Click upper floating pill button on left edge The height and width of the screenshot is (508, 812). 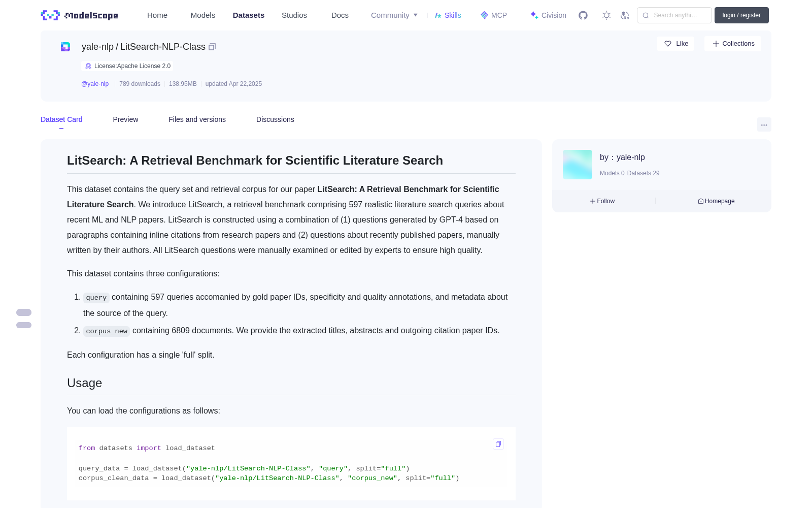pyautogui.click(x=24, y=312)
